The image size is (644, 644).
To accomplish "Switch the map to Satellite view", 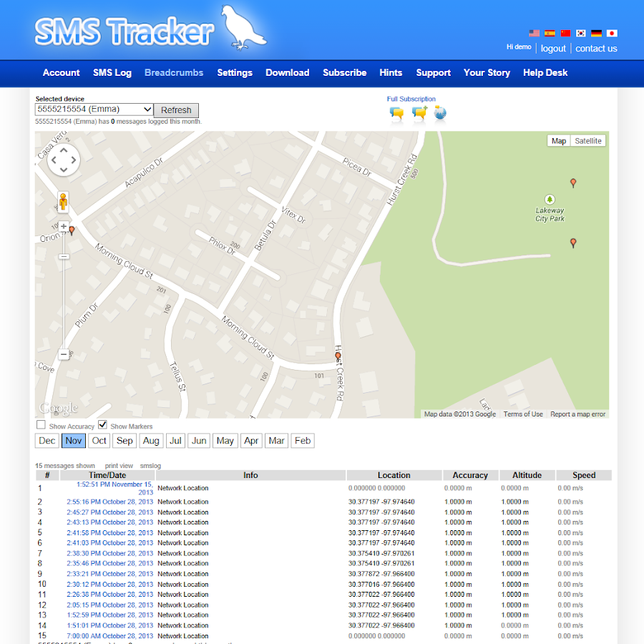I will [x=587, y=141].
